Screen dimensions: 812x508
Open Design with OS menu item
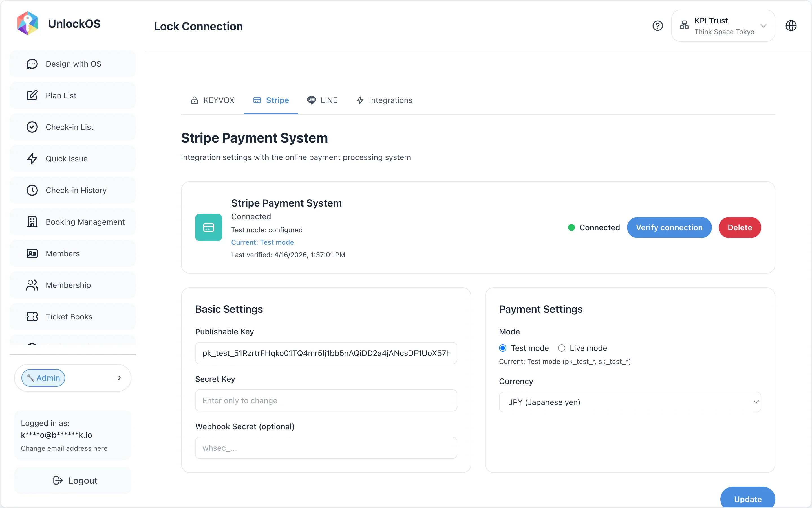tap(72, 64)
